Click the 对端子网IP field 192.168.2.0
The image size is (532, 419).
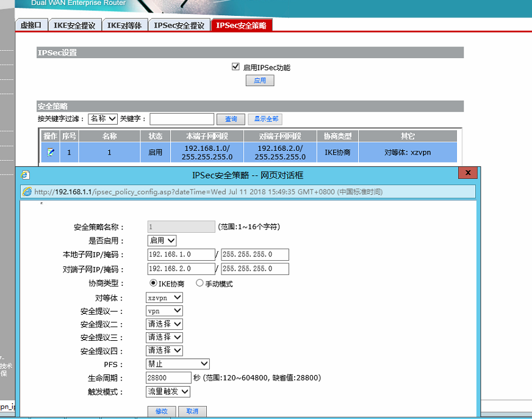point(181,269)
